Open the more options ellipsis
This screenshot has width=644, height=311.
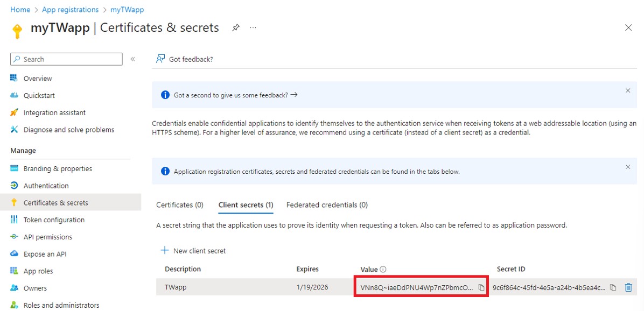click(253, 27)
